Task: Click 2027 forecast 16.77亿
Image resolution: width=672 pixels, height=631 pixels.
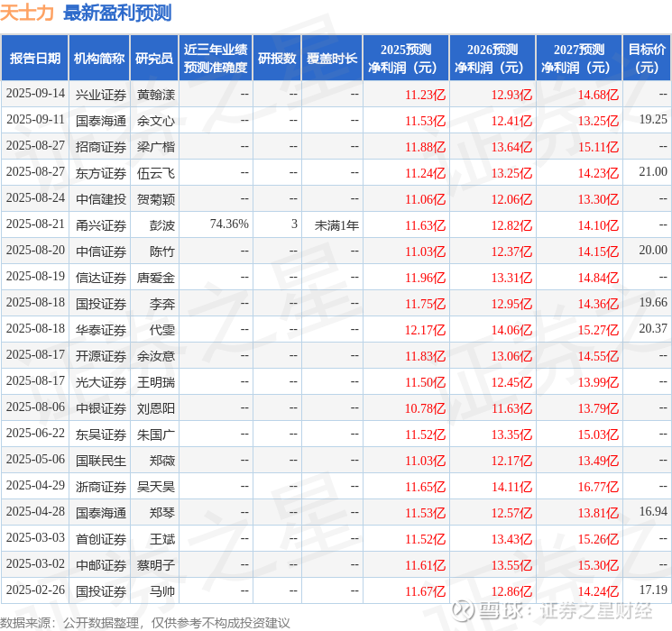Action: [x=598, y=487]
